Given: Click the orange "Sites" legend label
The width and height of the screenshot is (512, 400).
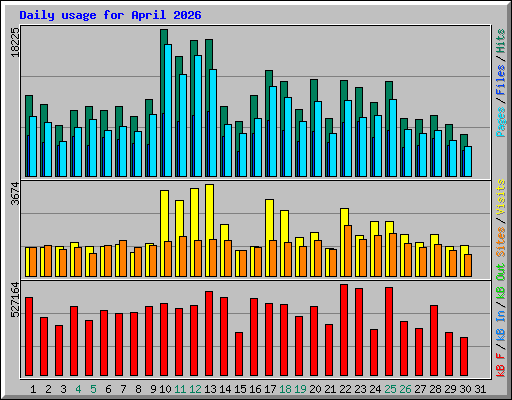Looking at the screenshot, I should (500, 242).
